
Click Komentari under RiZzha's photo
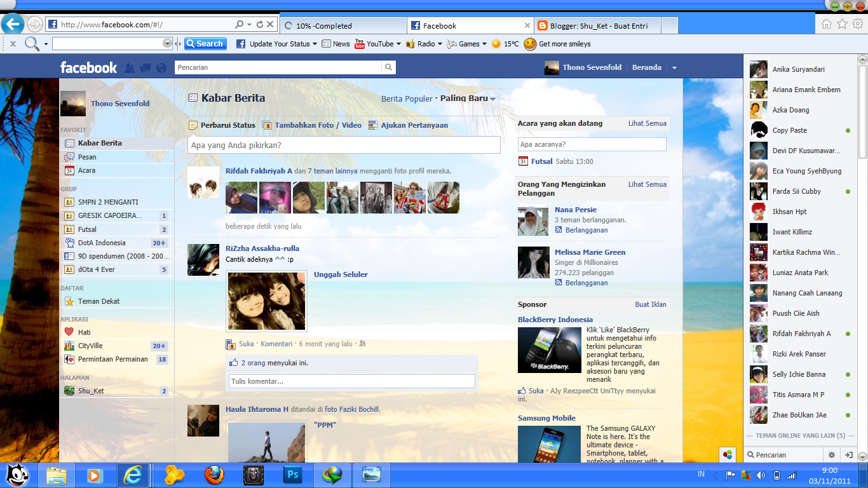[276, 344]
